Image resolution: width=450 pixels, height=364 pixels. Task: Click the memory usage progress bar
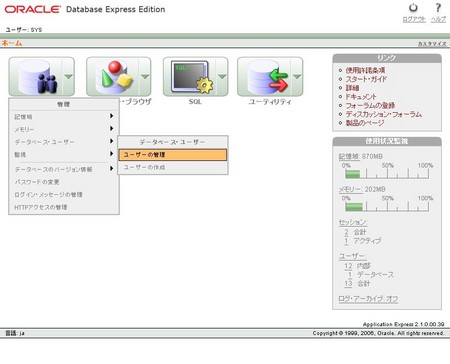[387, 206]
